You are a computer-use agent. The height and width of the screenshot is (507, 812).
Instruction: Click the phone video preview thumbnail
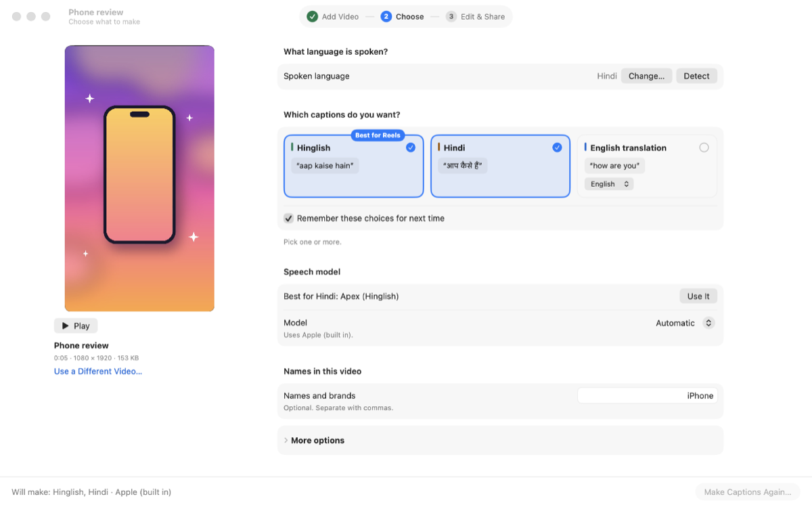(x=139, y=179)
